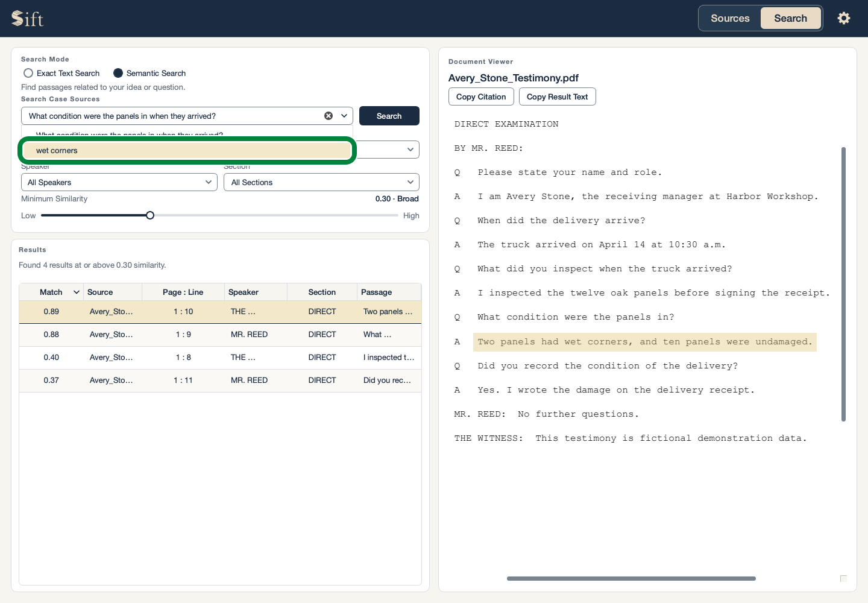Open the All Sections dropdown
This screenshot has width=868, height=603.
coord(321,182)
